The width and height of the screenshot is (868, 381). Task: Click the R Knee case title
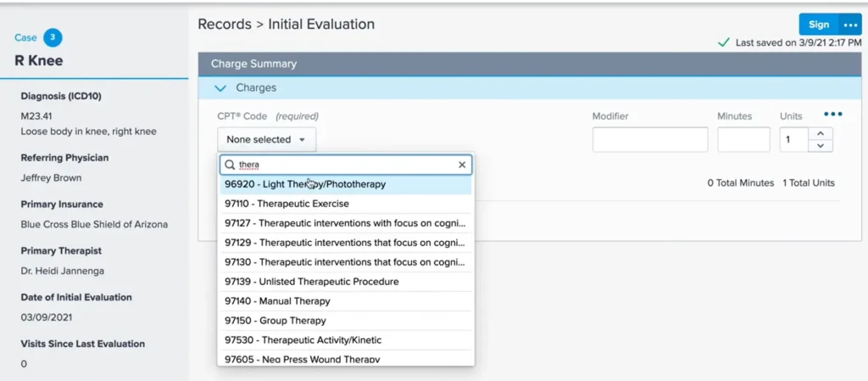[x=39, y=60]
